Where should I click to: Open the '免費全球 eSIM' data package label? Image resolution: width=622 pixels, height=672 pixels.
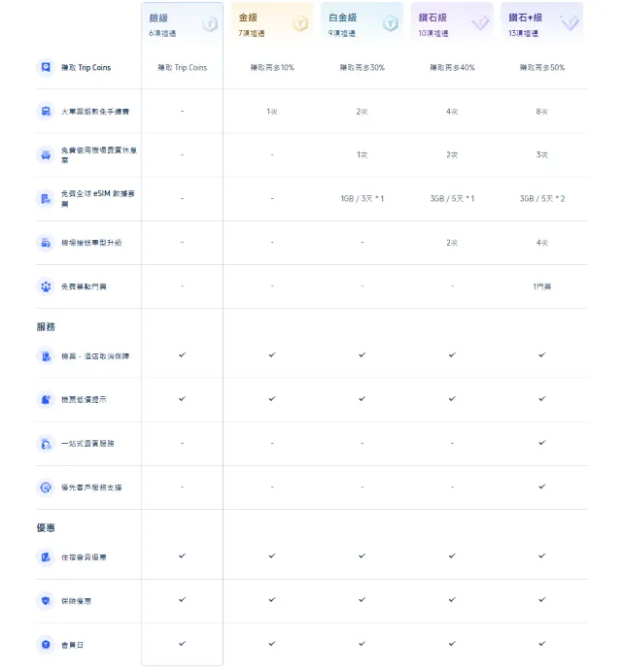pos(98,199)
